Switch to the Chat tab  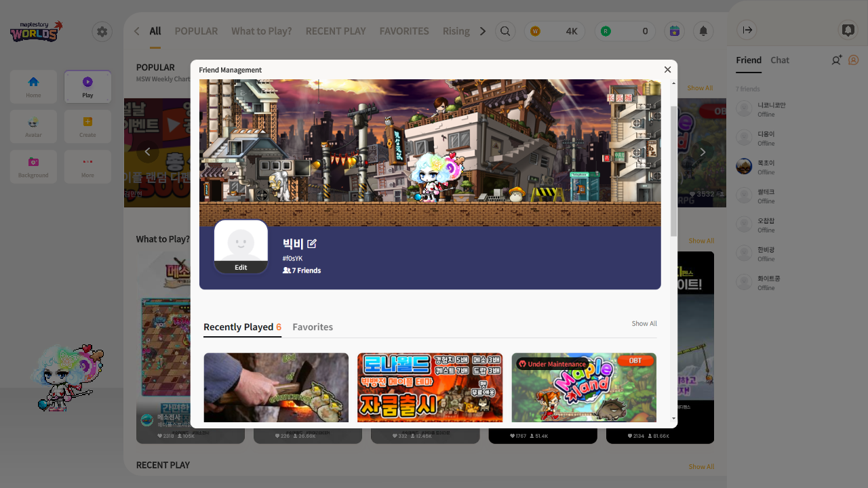click(x=780, y=60)
